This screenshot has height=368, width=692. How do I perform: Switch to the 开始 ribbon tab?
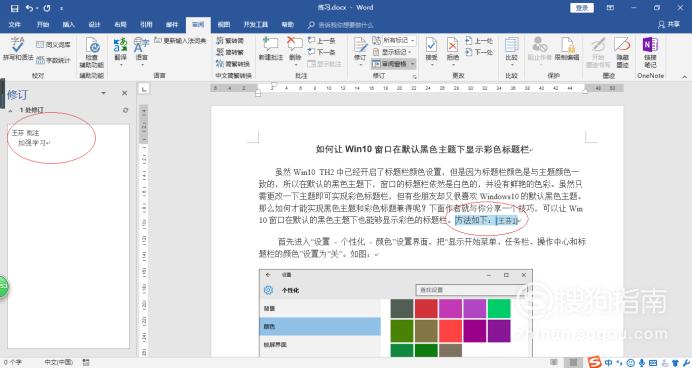(43, 25)
